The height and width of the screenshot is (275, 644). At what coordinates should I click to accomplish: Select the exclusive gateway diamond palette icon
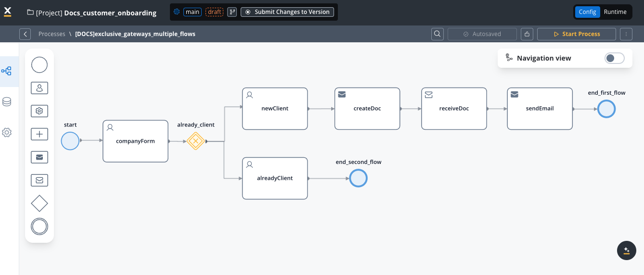coord(39,203)
